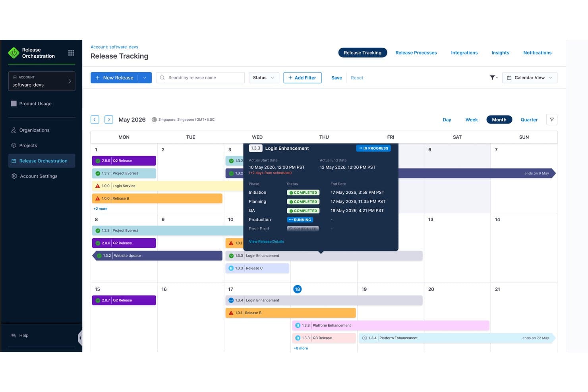
Task: Click the Account: software-devs breadcrumb link
Action: tap(114, 47)
